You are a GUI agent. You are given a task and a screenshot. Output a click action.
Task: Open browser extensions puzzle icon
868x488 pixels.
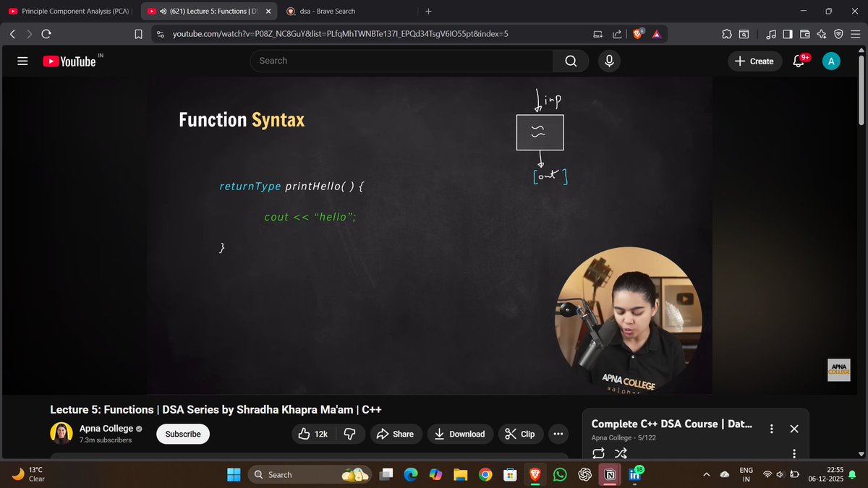[726, 33]
